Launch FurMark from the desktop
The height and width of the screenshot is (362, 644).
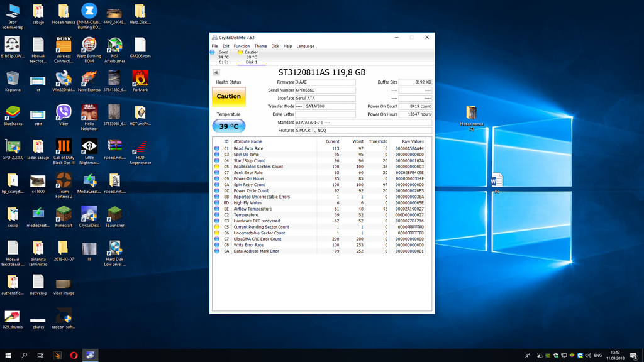tap(140, 79)
